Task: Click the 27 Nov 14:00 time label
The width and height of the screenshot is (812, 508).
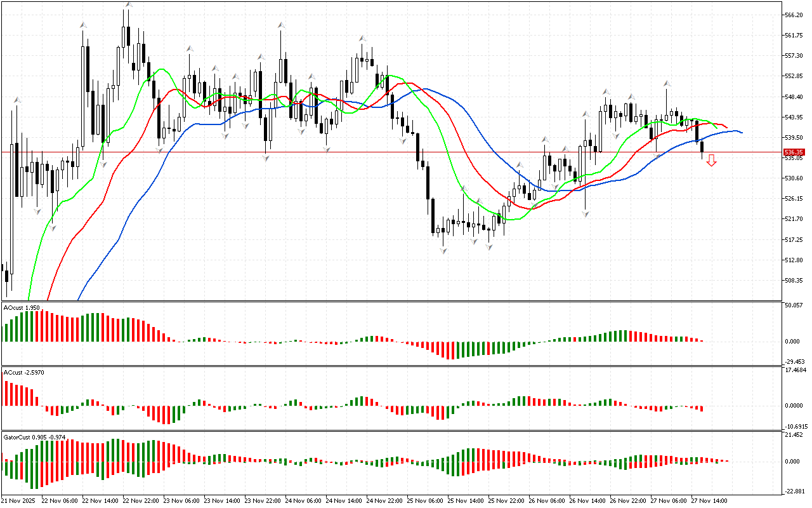Action: [x=709, y=501]
